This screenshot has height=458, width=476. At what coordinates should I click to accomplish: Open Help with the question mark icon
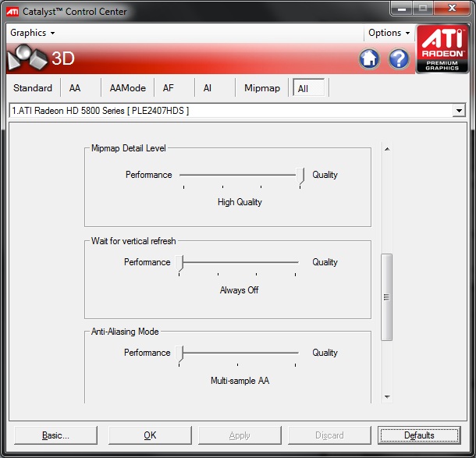tap(399, 59)
